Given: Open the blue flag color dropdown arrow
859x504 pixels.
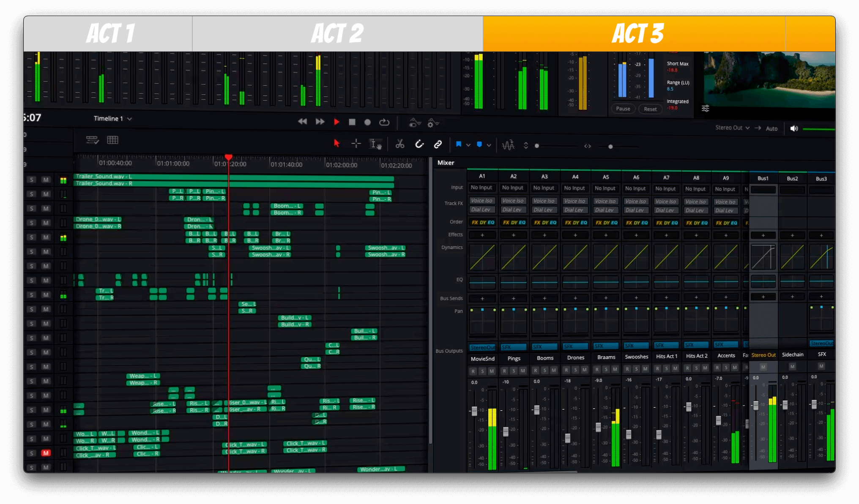Looking at the screenshot, I should click(468, 145).
